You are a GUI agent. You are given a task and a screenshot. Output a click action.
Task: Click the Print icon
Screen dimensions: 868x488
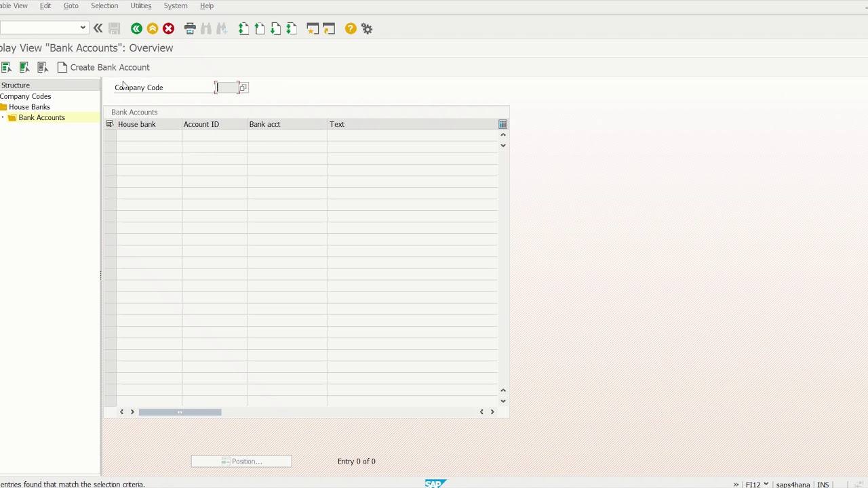[190, 28]
